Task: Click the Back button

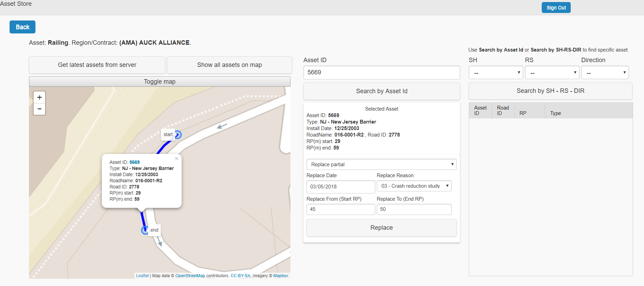Action: tap(23, 27)
